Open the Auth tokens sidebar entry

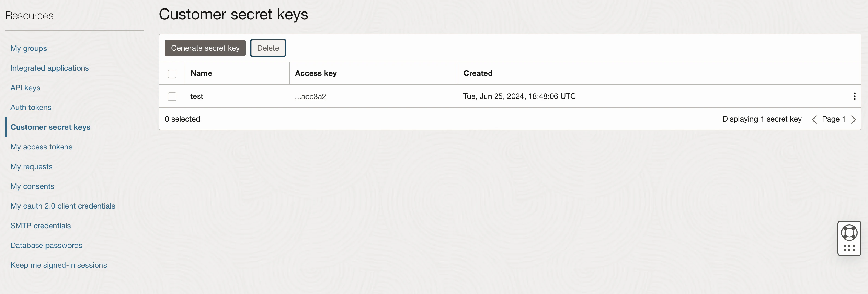click(x=31, y=107)
